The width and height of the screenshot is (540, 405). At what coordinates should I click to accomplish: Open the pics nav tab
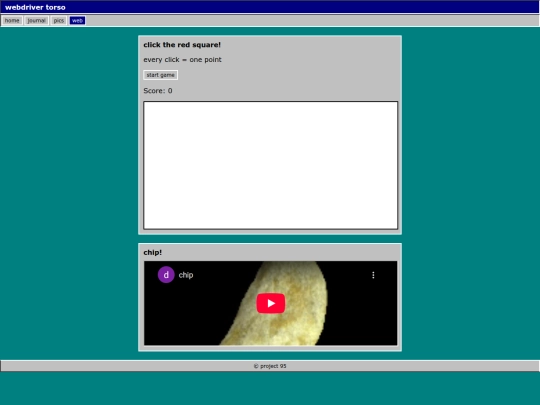59,21
